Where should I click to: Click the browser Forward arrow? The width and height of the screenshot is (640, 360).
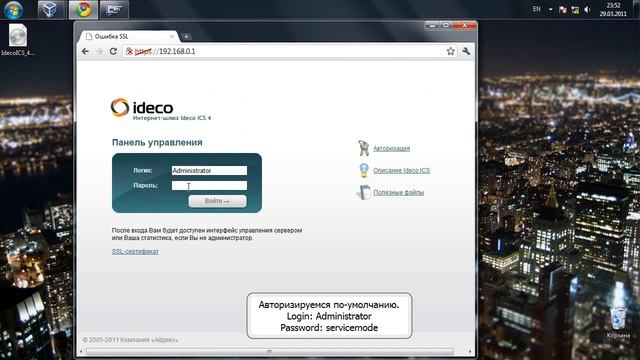pyautogui.click(x=99, y=51)
